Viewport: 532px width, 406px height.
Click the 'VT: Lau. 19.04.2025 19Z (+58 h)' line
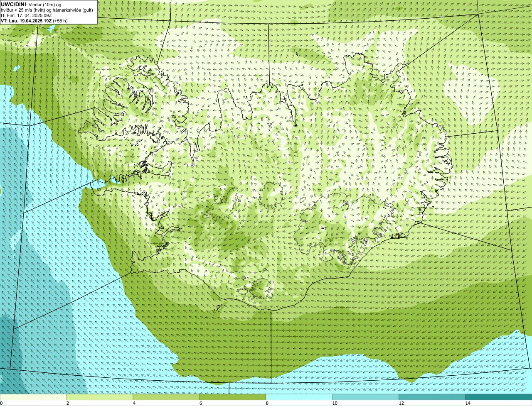coord(34,20)
